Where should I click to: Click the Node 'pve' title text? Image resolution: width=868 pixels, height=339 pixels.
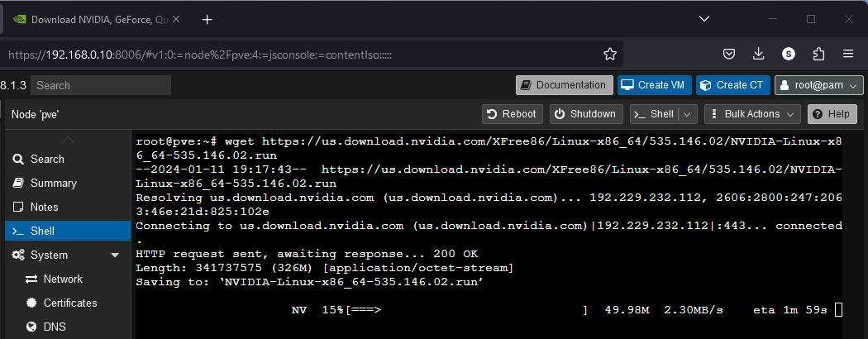click(x=36, y=114)
